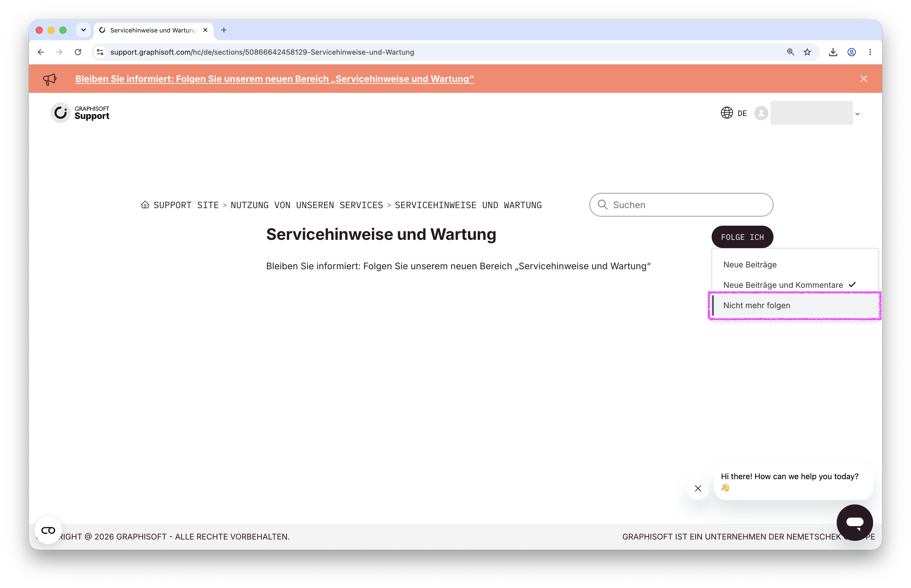Click the Graphisoft Support logo
Screen dimensions: 911x588
pyautogui.click(x=80, y=113)
